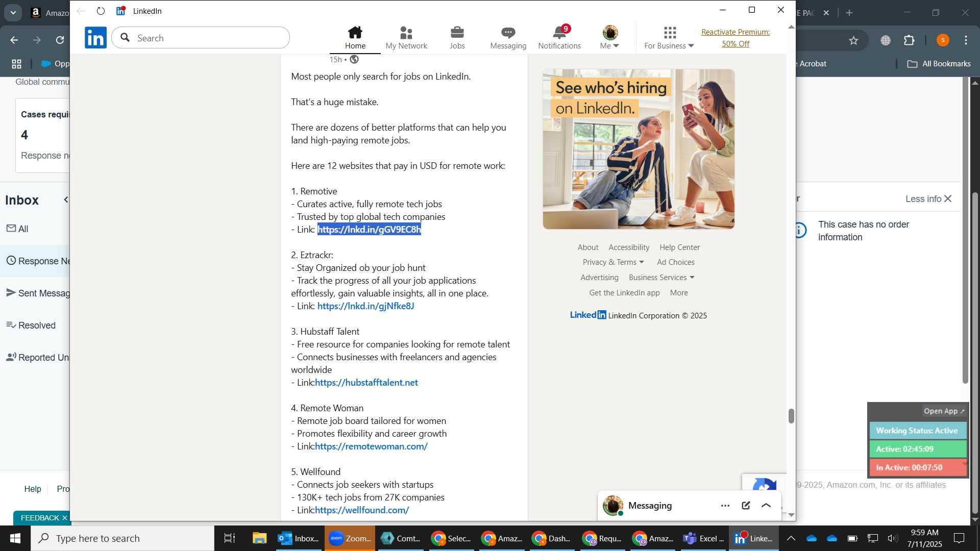
Task: Click LinkedIn page scrollbar thumb
Action: pos(791,416)
